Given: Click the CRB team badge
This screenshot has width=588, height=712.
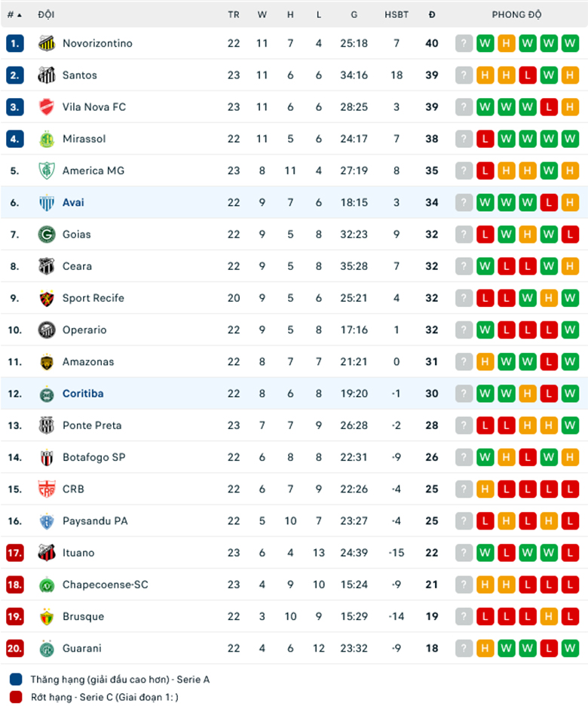Looking at the screenshot, I should [x=47, y=489].
